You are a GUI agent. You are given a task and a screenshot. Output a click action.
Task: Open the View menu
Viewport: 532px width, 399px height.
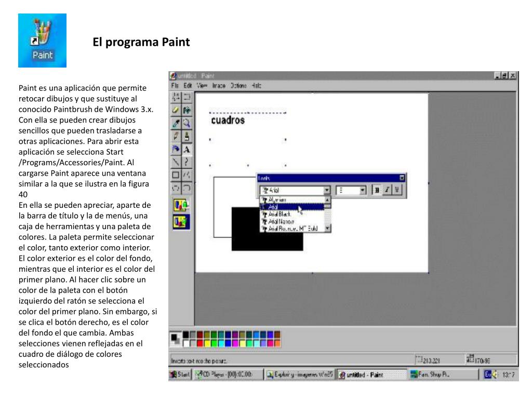202,86
